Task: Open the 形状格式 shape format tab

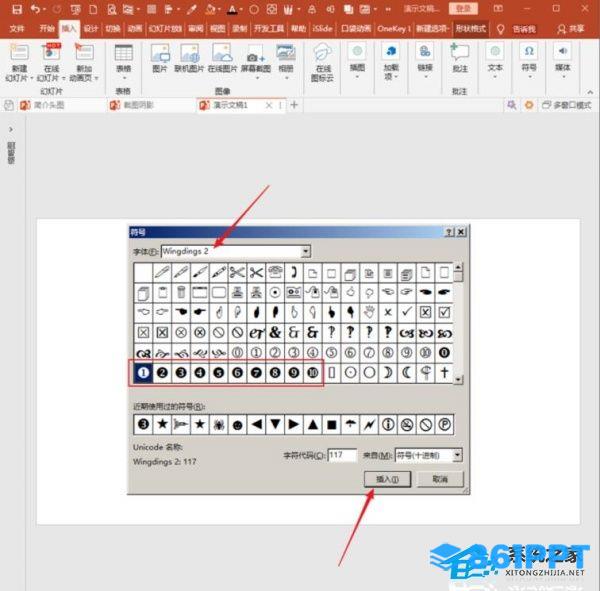Action: pos(471,29)
